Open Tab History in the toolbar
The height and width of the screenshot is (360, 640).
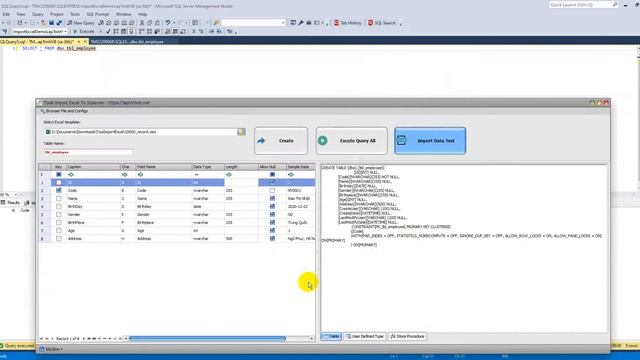(x=347, y=23)
